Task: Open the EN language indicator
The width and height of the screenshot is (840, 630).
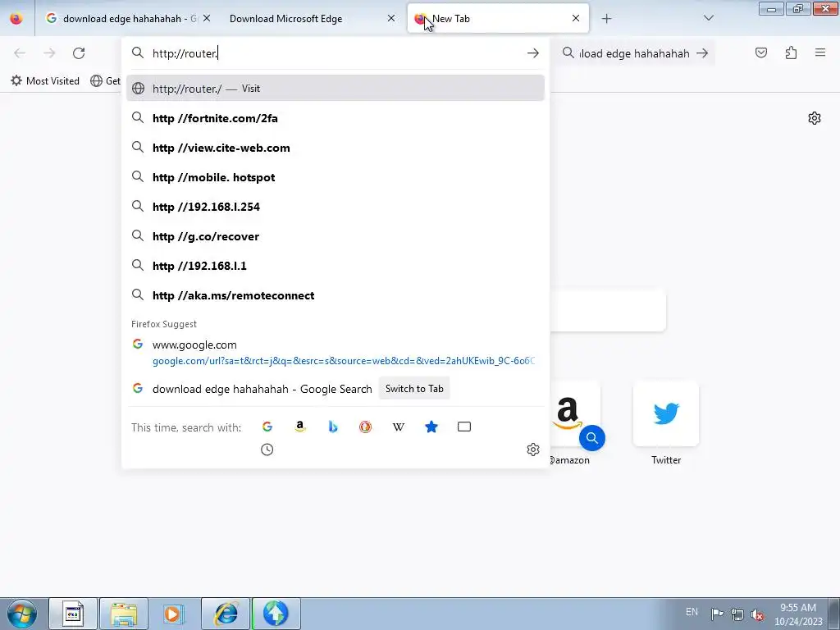Action: [x=692, y=612]
